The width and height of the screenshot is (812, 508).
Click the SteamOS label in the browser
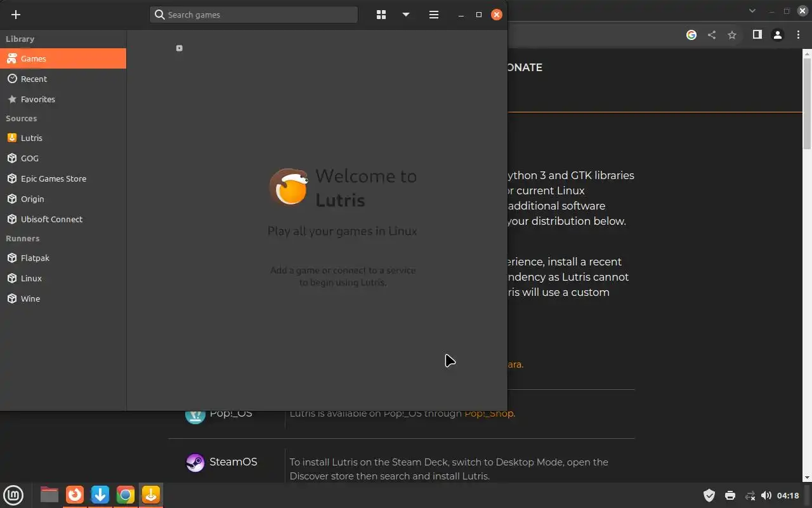(x=233, y=462)
